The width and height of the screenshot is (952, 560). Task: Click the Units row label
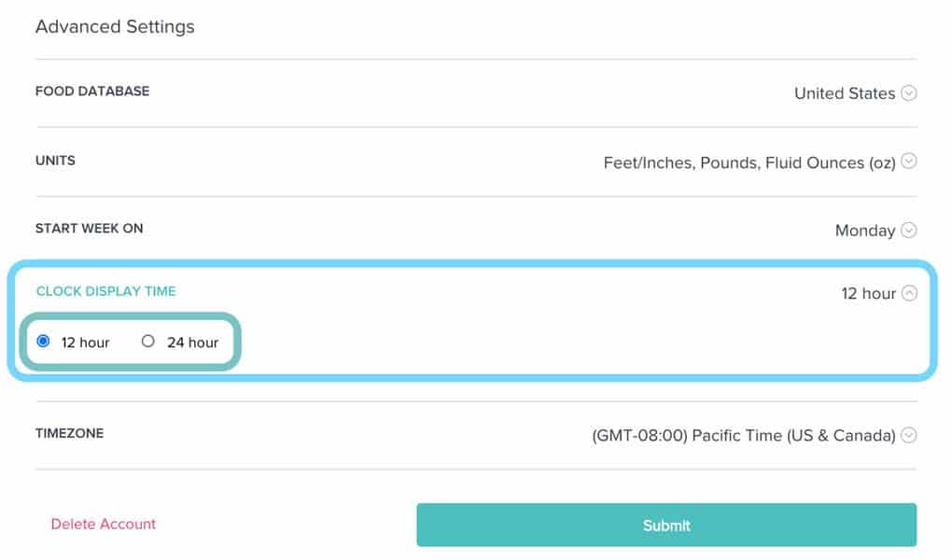coord(55,161)
